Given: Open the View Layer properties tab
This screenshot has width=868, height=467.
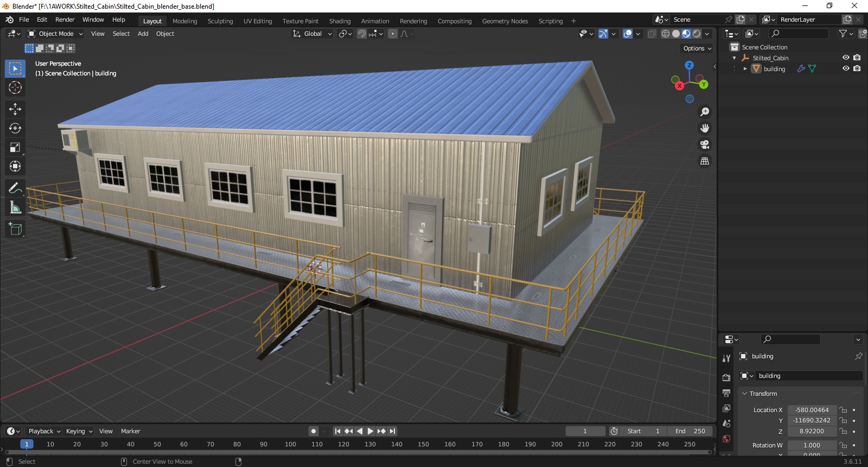Looking at the screenshot, I should pos(726,408).
